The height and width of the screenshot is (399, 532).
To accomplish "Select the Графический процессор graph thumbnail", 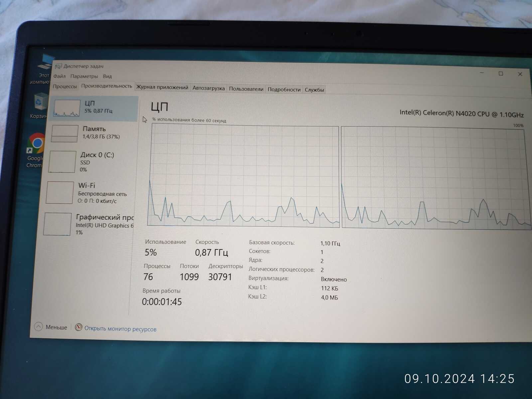I will [x=57, y=224].
